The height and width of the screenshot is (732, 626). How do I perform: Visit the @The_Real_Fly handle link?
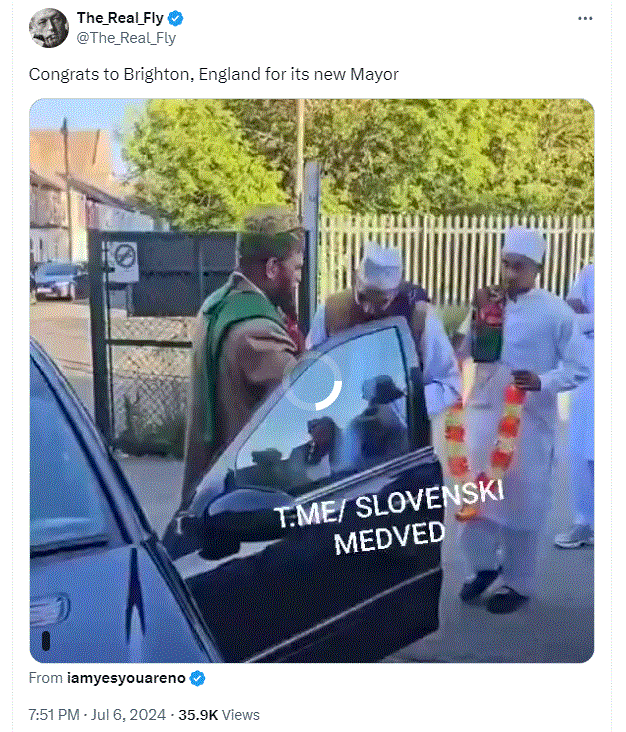point(126,38)
